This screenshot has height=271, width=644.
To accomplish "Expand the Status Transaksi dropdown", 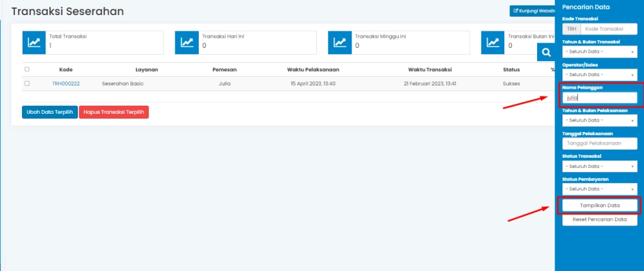I will click(599, 166).
